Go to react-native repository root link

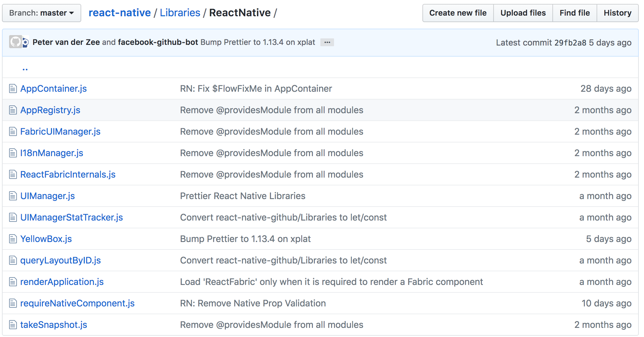(x=120, y=13)
